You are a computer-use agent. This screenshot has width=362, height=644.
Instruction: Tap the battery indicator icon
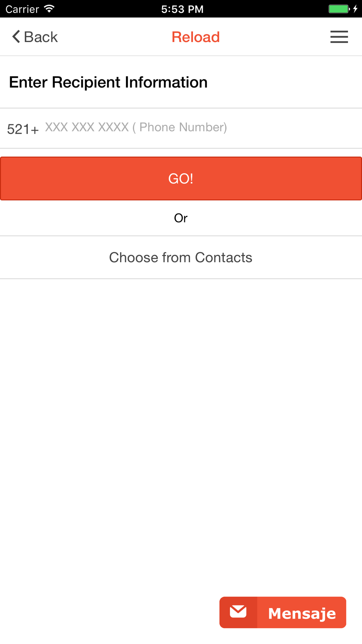[x=339, y=9]
